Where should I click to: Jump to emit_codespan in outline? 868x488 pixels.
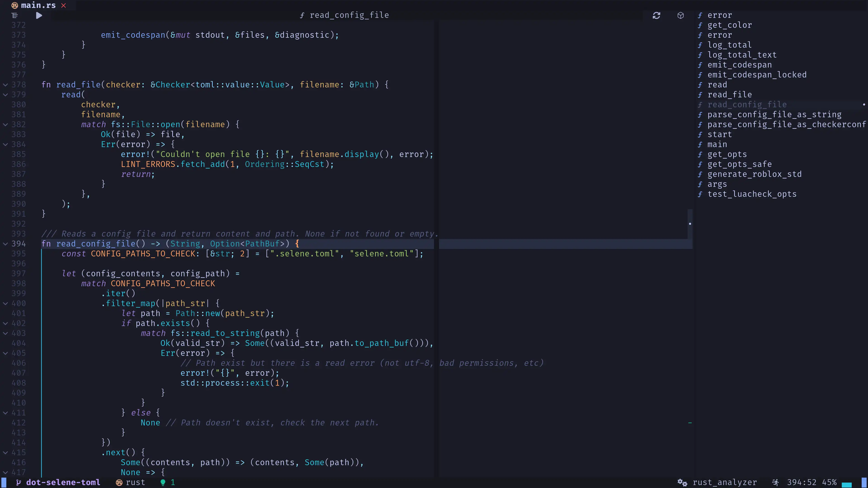coord(740,65)
